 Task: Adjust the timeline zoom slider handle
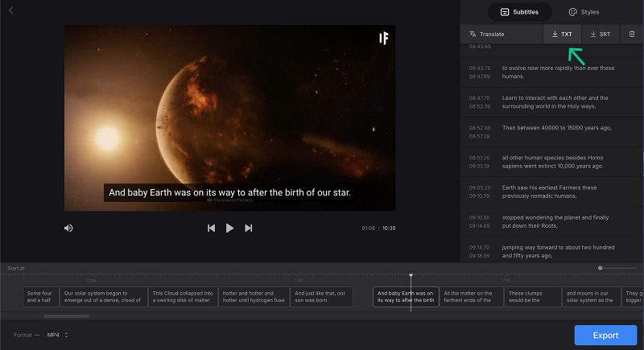point(600,268)
